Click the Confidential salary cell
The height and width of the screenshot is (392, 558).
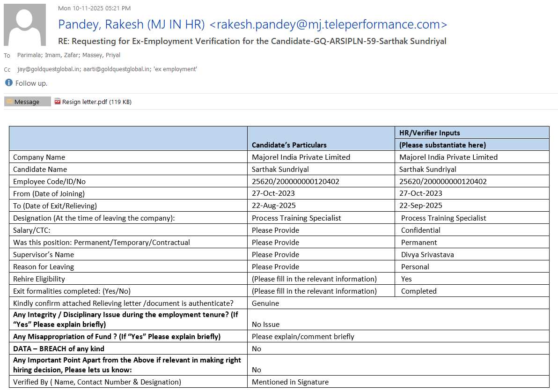[420, 230]
